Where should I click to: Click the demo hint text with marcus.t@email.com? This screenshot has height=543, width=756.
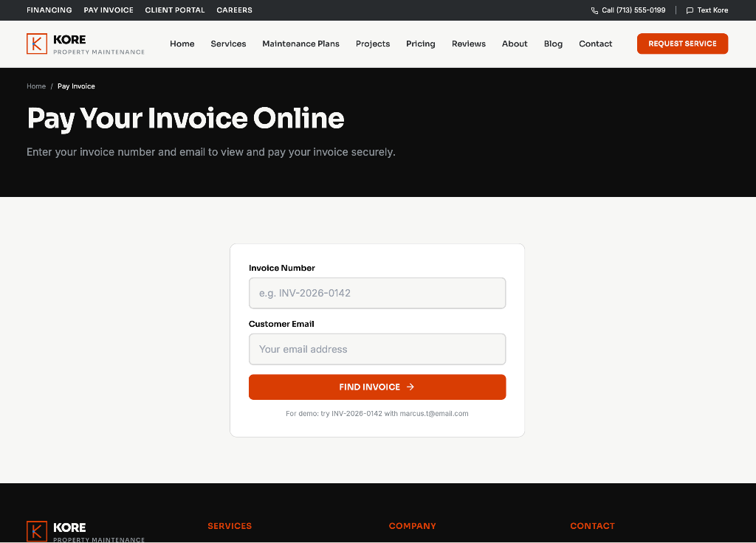coord(377,413)
